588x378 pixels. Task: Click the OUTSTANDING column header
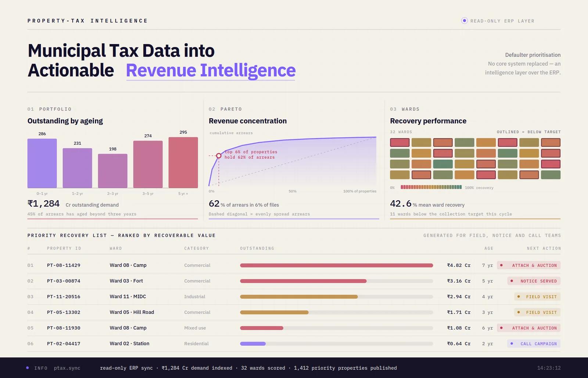point(257,249)
